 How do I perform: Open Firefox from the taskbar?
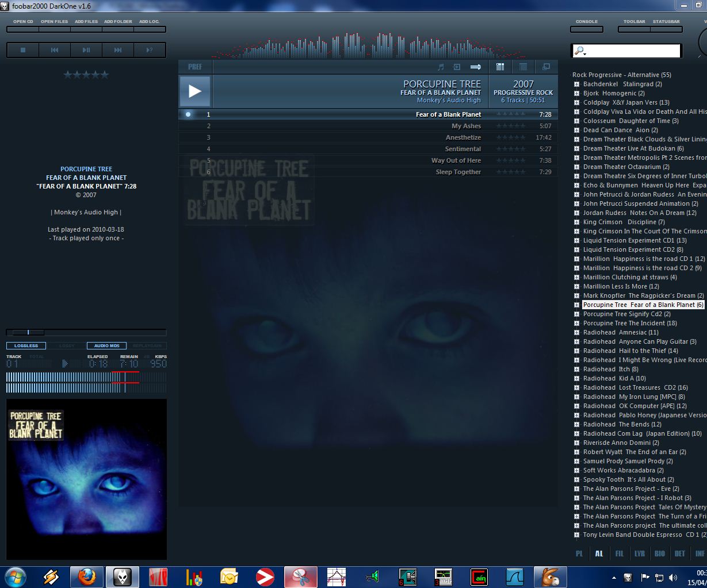coord(87,577)
